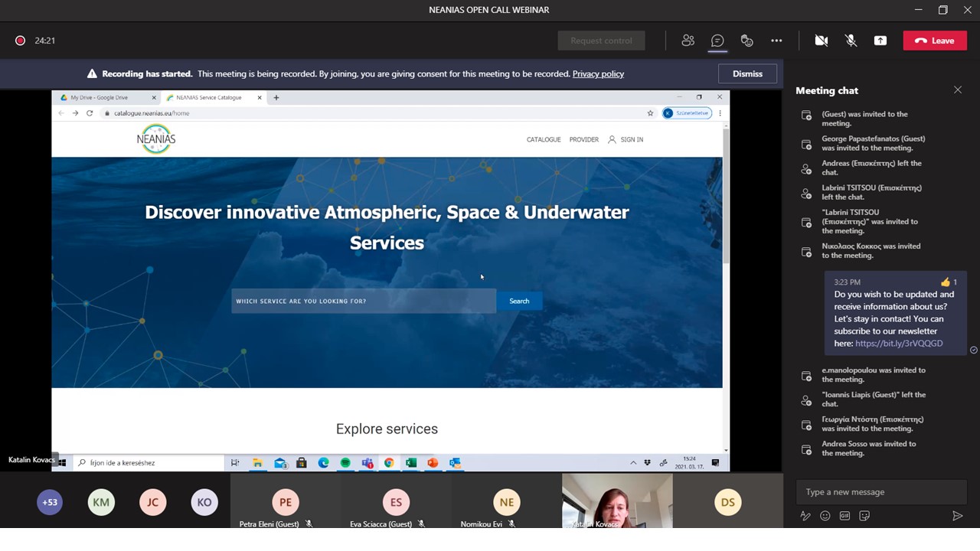Select Katalin Kovacs video thumbnail
Image resolution: width=980 pixels, height=551 pixels.
coord(617,501)
